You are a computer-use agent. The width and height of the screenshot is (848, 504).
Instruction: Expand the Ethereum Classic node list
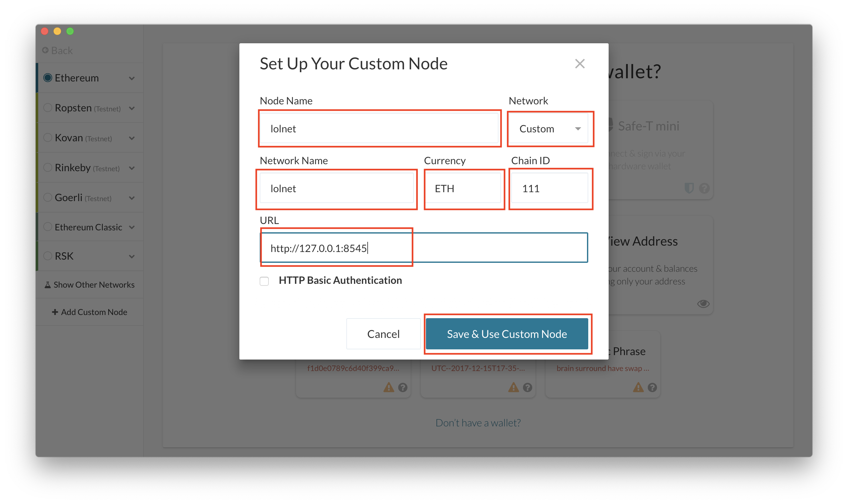pyautogui.click(x=132, y=227)
